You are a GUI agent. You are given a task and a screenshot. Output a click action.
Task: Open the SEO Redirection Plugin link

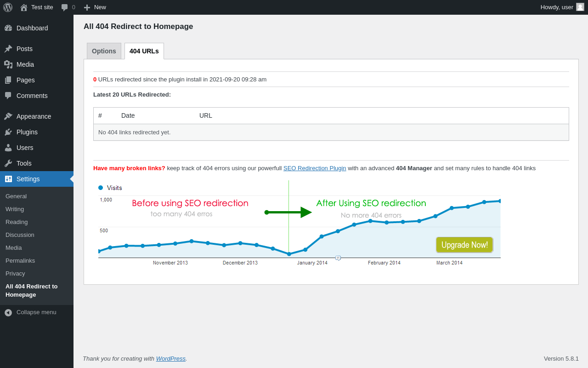pyautogui.click(x=315, y=168)
